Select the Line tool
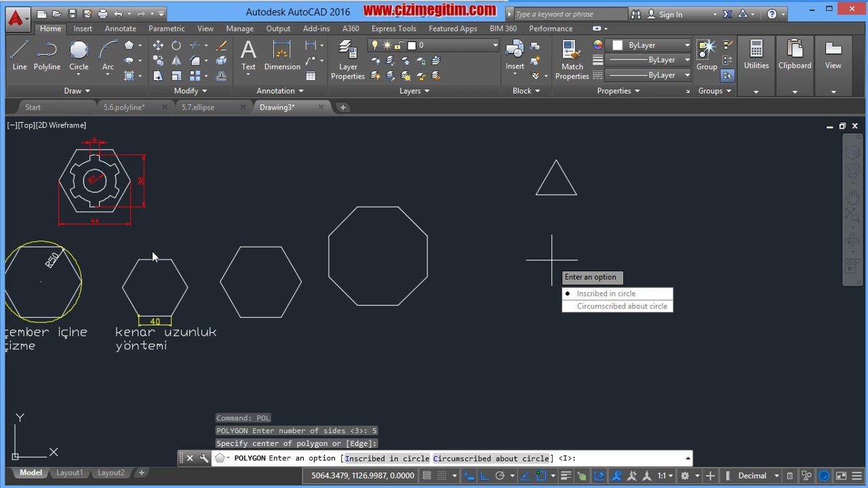868x488 pixels. click(x=20, y=55)
